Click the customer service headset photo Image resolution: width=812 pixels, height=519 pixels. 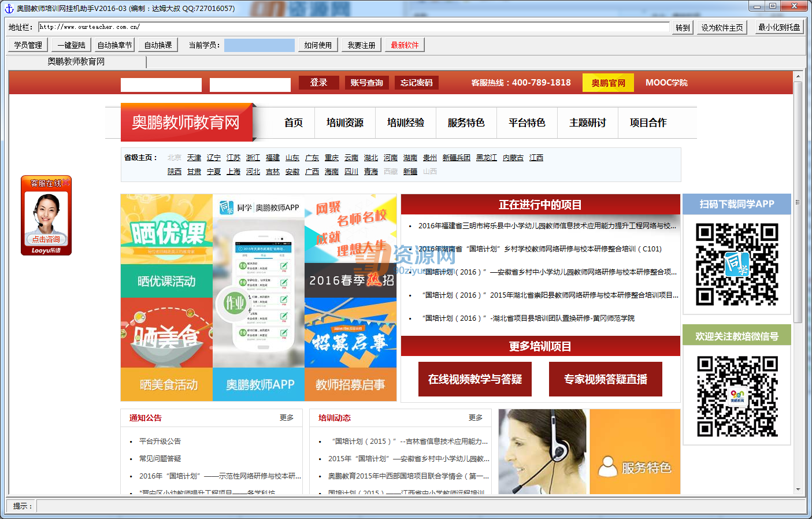(543, 451)
